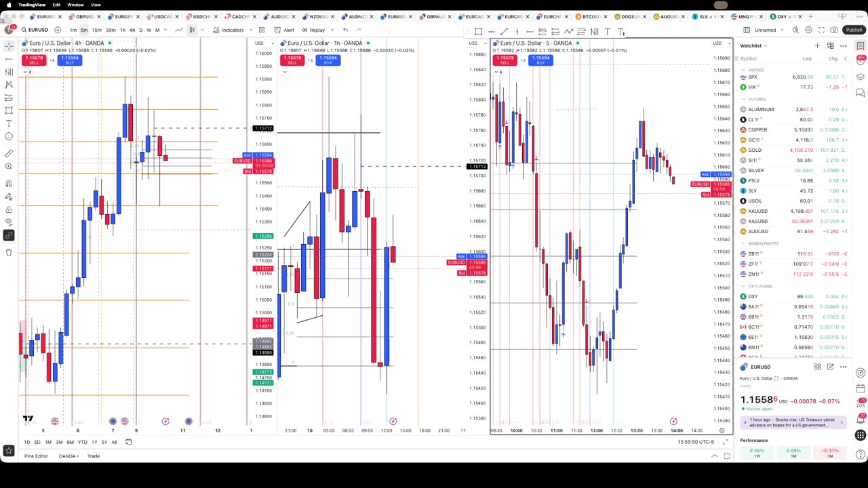Open the Indicators menu
868x488 pixels.
(229, 30)
